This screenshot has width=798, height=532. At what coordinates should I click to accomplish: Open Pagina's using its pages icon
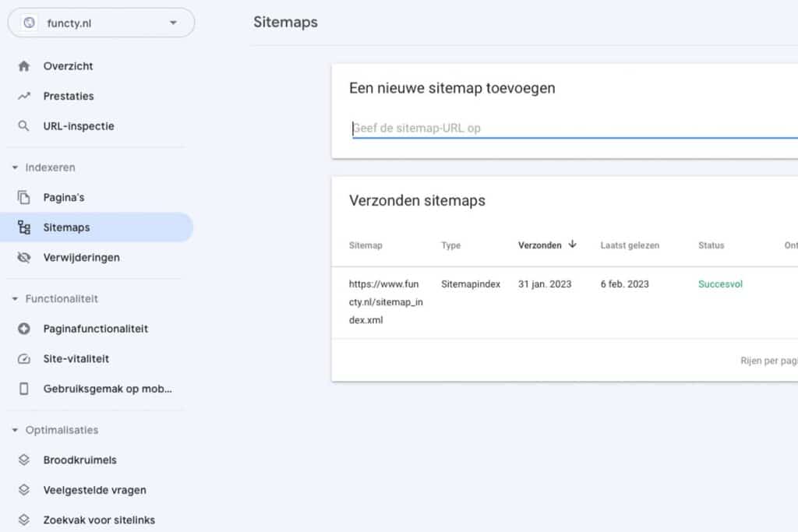[23, 197]
